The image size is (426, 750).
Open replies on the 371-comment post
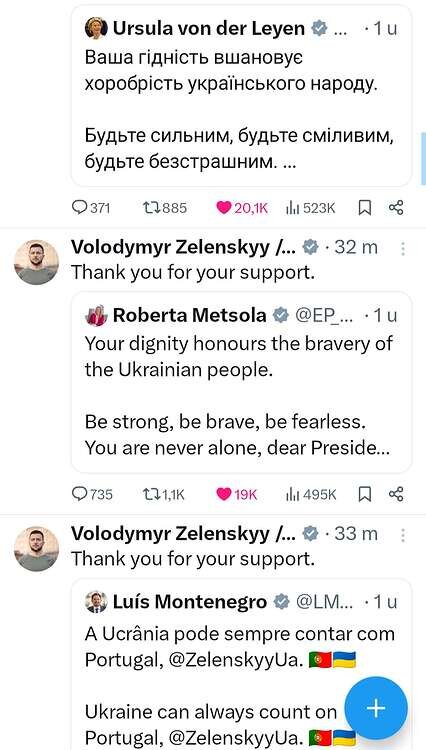tap(91, 208)
